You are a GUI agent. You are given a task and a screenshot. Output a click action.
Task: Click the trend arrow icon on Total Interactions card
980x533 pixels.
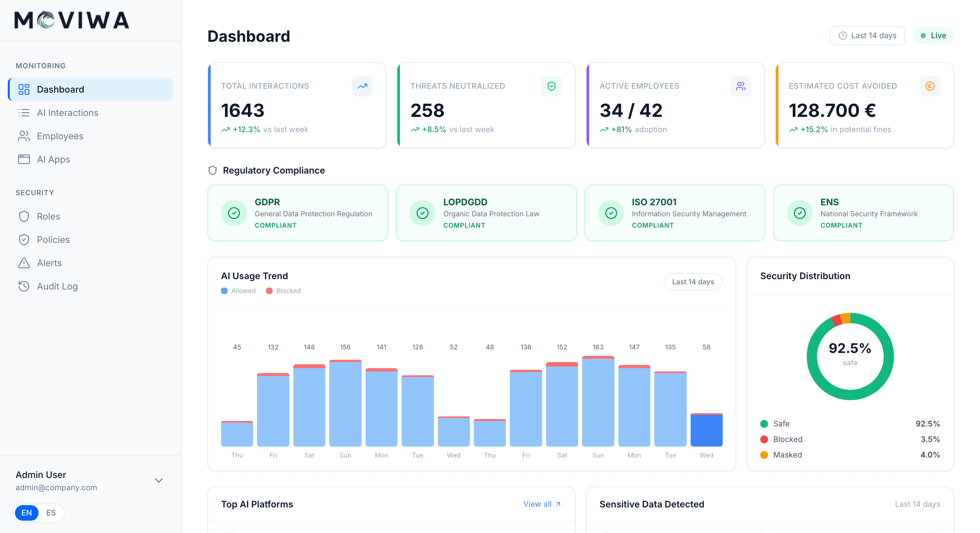(362, 86)
